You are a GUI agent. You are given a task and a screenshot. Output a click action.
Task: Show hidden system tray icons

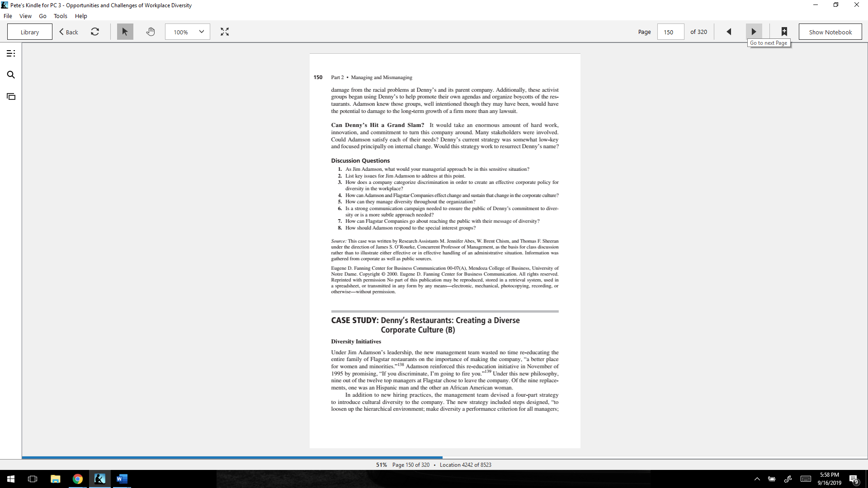757,479
